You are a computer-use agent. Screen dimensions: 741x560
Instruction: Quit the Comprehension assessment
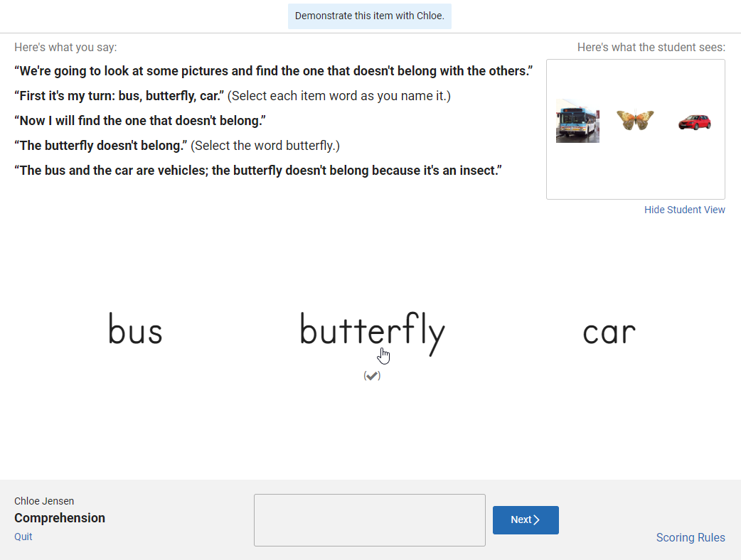click(x=23, y=537)
